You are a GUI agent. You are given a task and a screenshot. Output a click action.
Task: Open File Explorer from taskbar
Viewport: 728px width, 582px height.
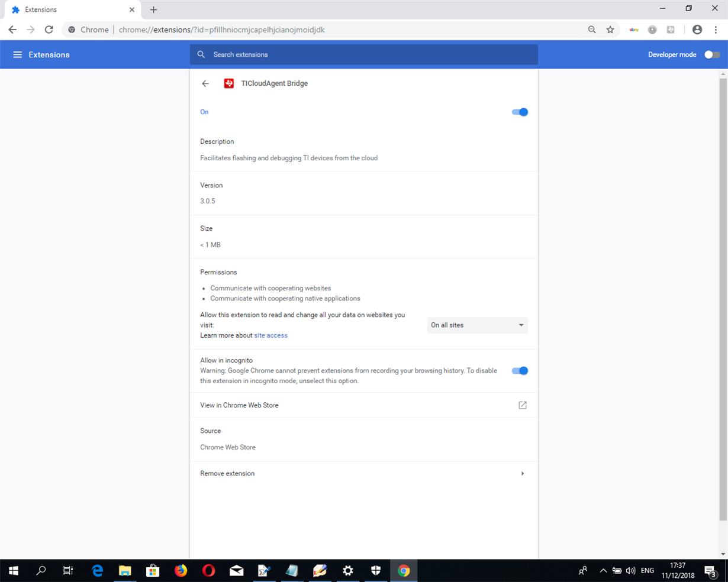tap(125, 571)
